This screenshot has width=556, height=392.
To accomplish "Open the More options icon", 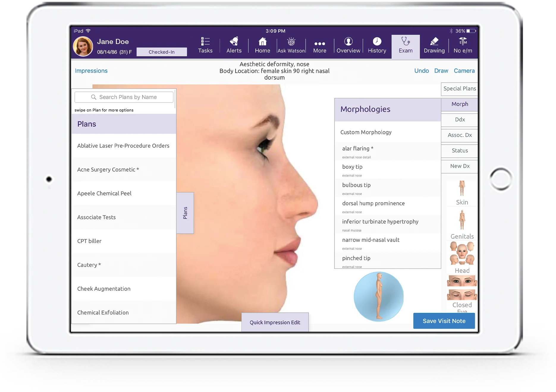I will pos(320,45).
